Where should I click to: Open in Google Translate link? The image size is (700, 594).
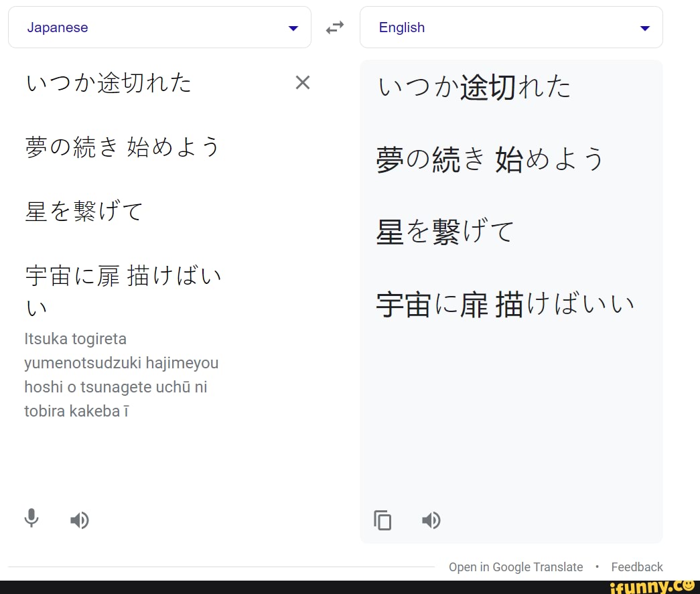click(x=515, y=567)
